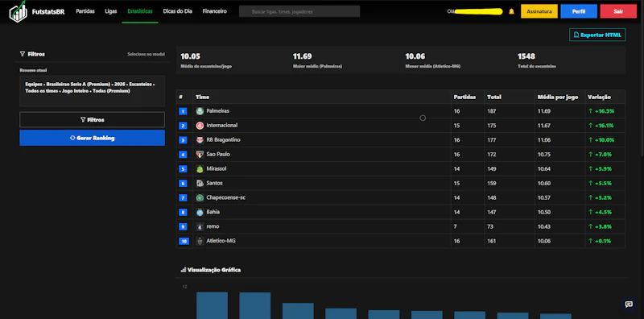Click the Mirassol team crest

(200, 169)
